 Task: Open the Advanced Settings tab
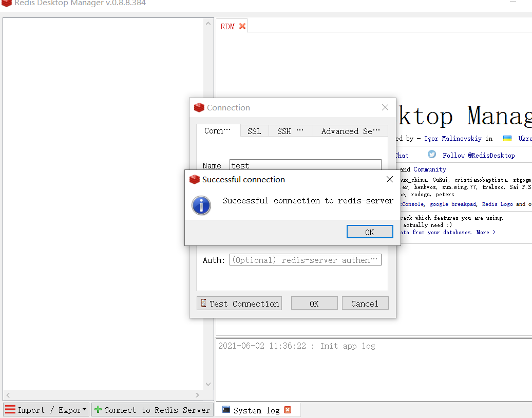tap(351, 131)
